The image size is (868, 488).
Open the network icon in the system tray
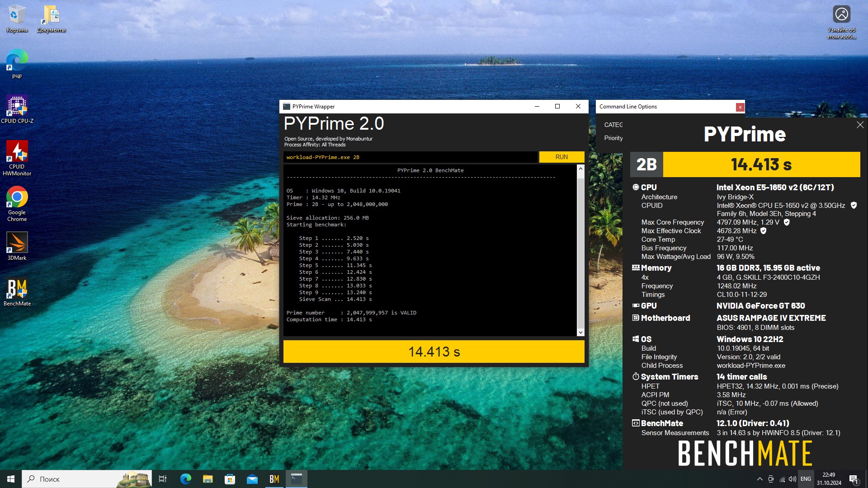tap(782, 479)
